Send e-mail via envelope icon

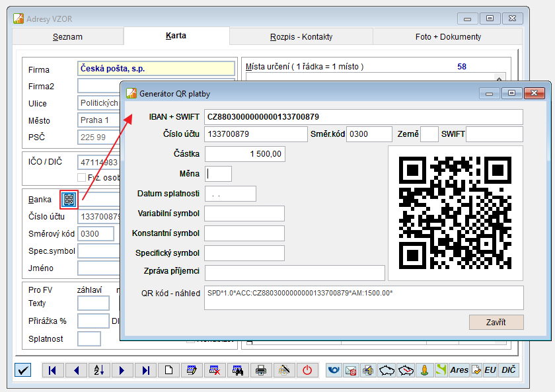351,370
